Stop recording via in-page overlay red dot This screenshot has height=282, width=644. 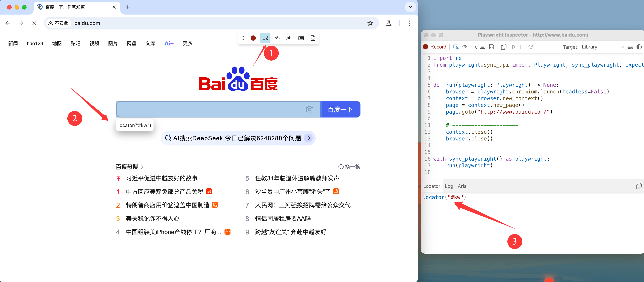[x=253, y=38]
